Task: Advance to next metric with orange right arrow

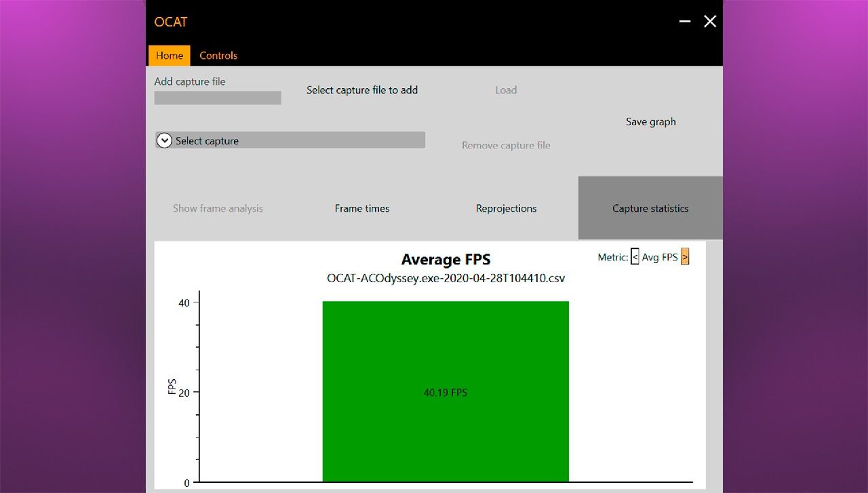Action: pos(685,257)
